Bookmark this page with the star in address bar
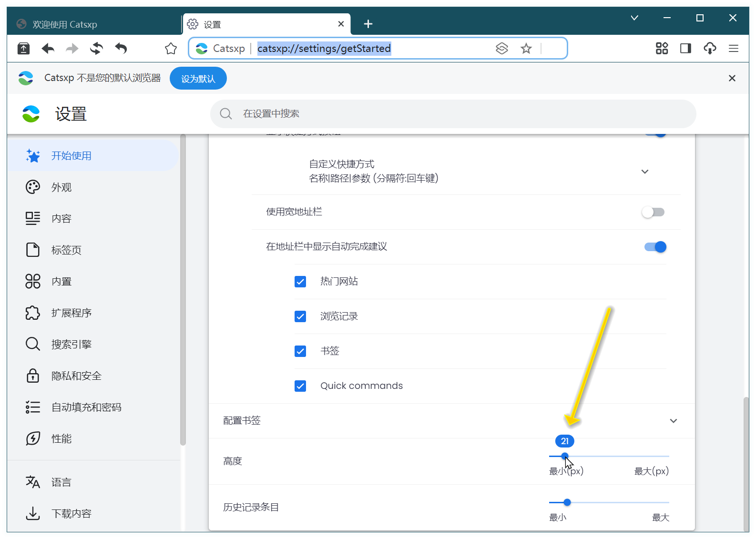 (526, 48)
